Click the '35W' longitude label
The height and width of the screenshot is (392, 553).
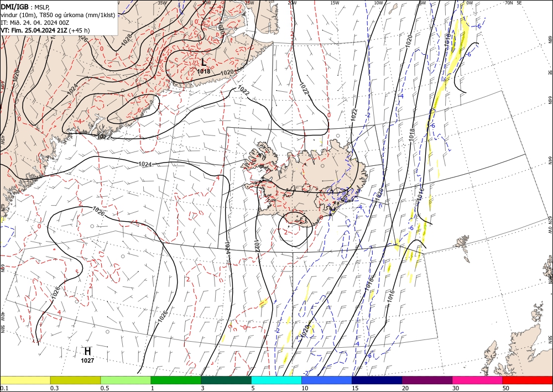point(162,3)
